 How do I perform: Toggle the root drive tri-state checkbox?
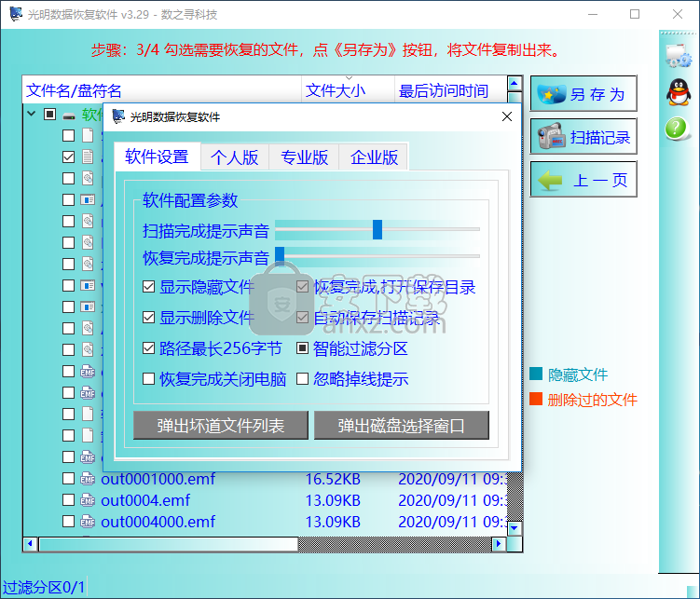(x=49, y=115)
